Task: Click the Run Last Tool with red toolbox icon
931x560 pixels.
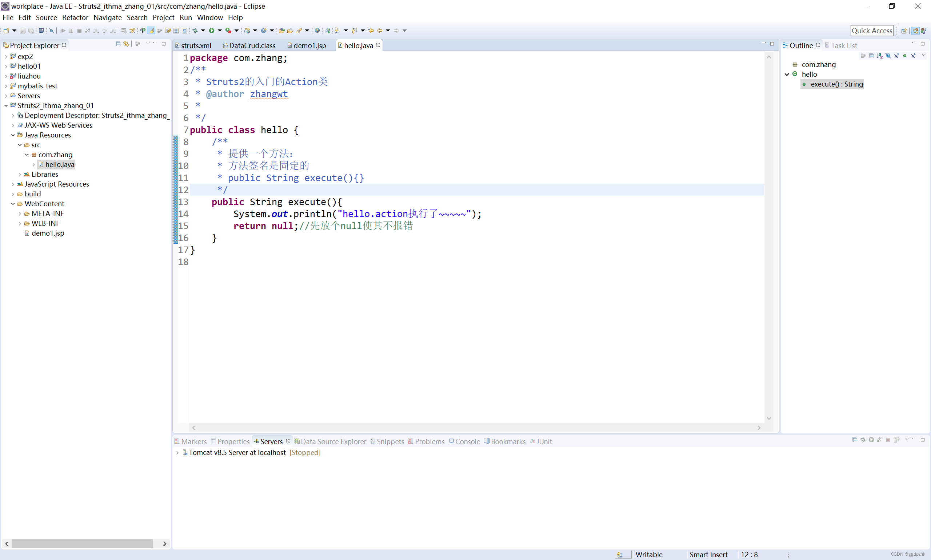Action: click(228, 31)
